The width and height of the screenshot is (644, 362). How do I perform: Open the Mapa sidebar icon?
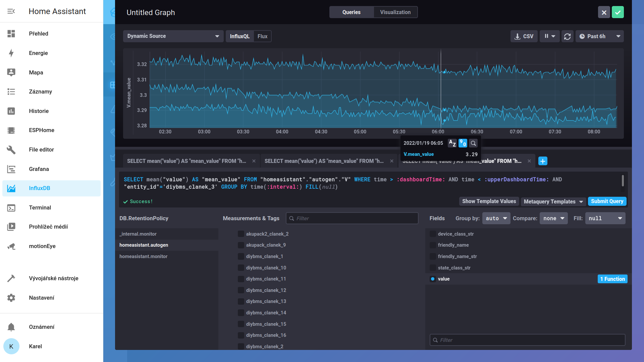[x=11, y=72]
